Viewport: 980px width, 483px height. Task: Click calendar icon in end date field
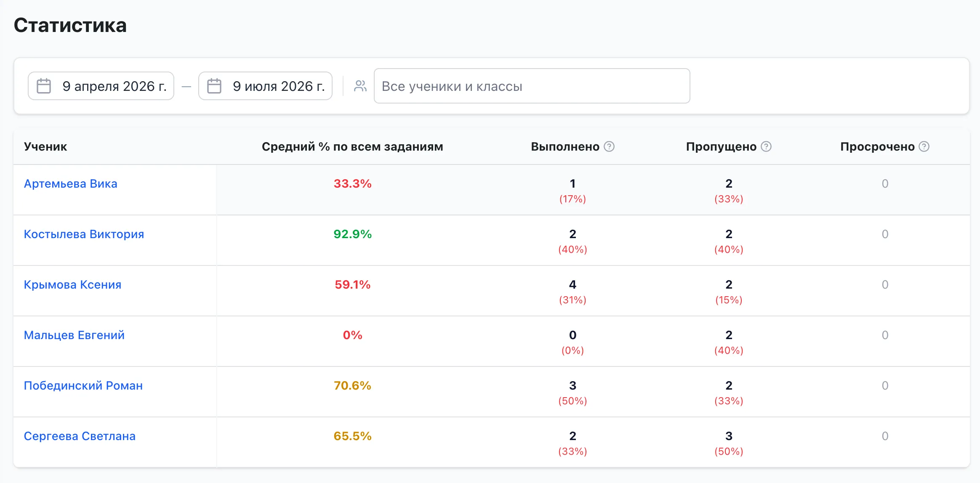pos(214,86)
